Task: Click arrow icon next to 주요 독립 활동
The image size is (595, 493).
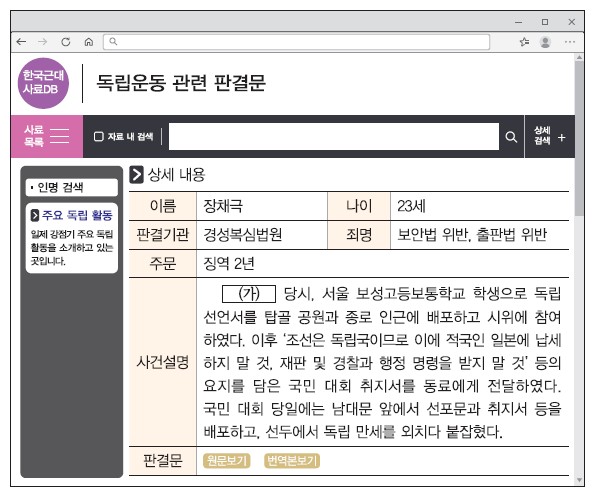Action: [35, 215]
